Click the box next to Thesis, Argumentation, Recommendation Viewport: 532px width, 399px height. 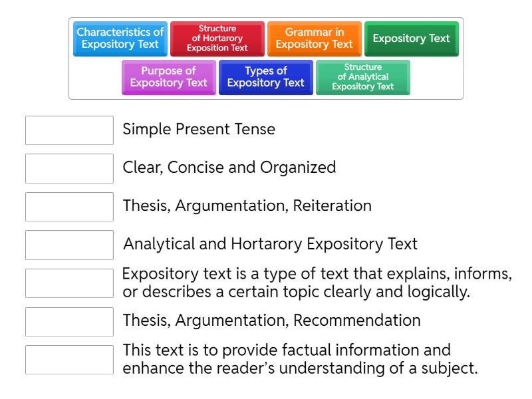tap(69, 321)
